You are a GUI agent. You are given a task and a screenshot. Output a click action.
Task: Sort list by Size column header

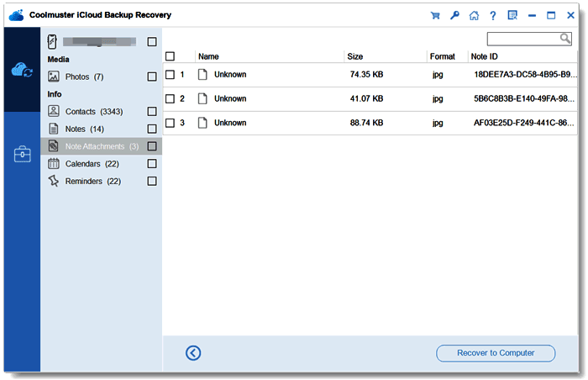[x=354, y=56]
